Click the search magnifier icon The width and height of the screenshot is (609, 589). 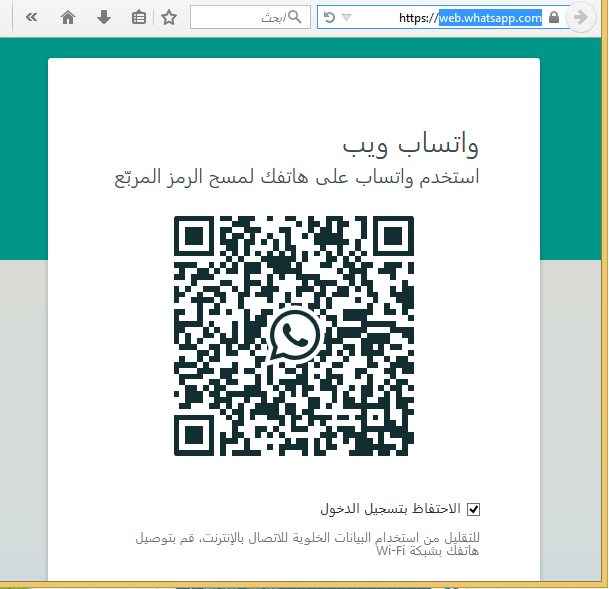tap(296, 17)
